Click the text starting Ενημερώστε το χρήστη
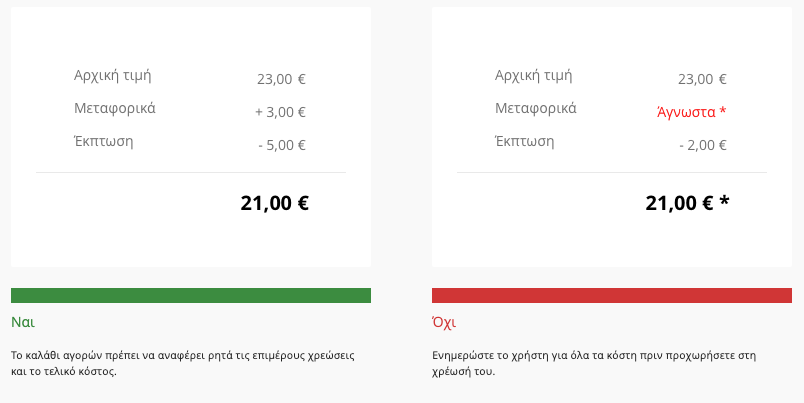 pos(594,363)
